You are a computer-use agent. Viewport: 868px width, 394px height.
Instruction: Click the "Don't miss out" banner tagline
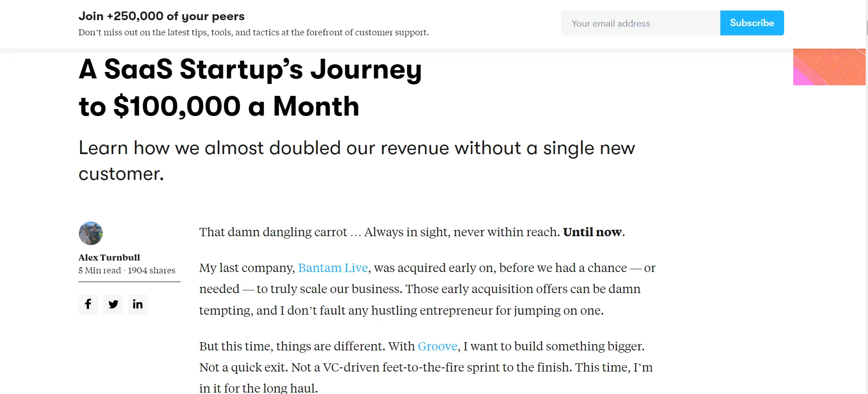253,33
